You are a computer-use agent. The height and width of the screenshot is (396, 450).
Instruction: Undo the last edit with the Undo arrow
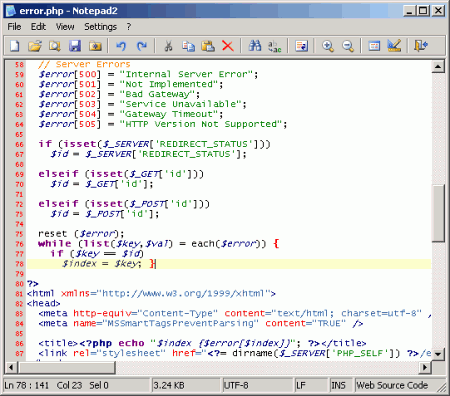[x=121, y=46]
